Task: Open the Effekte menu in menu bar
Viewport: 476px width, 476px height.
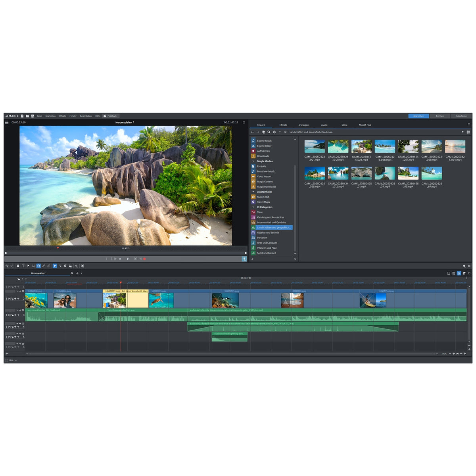Action: coord(63,116)
